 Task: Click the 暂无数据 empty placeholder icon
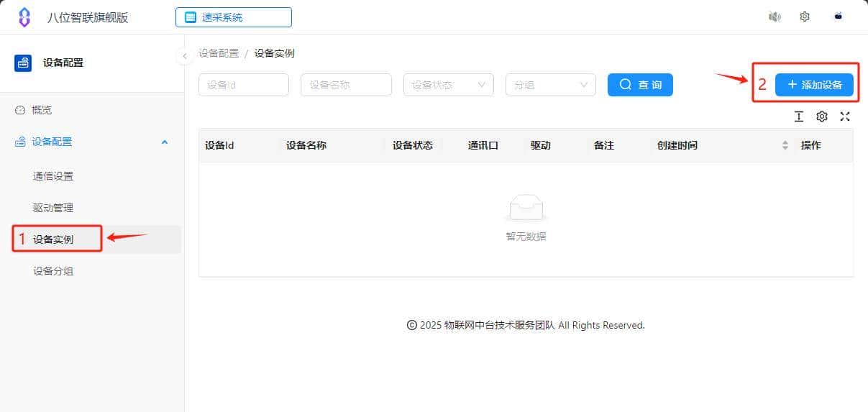[x=526, y=208]
